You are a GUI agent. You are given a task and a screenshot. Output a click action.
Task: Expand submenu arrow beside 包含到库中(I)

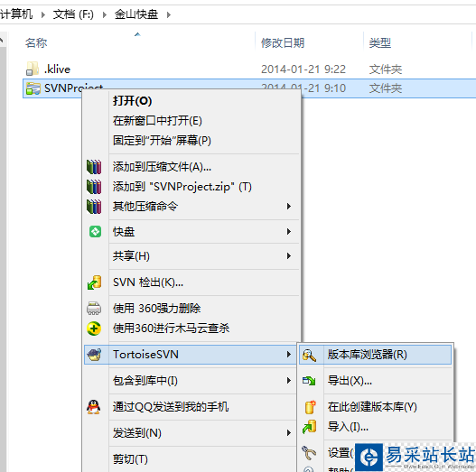(x=289, y=380)
